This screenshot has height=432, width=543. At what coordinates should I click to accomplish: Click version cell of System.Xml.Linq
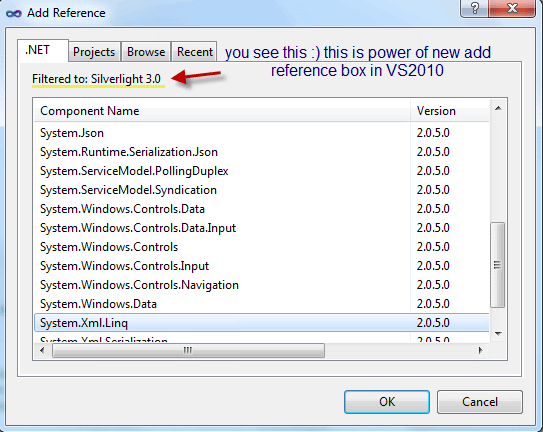point(433,323)
